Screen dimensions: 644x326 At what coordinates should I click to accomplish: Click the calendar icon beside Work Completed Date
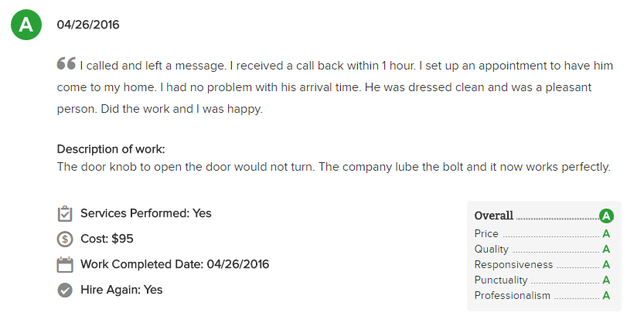coord(65,264)
